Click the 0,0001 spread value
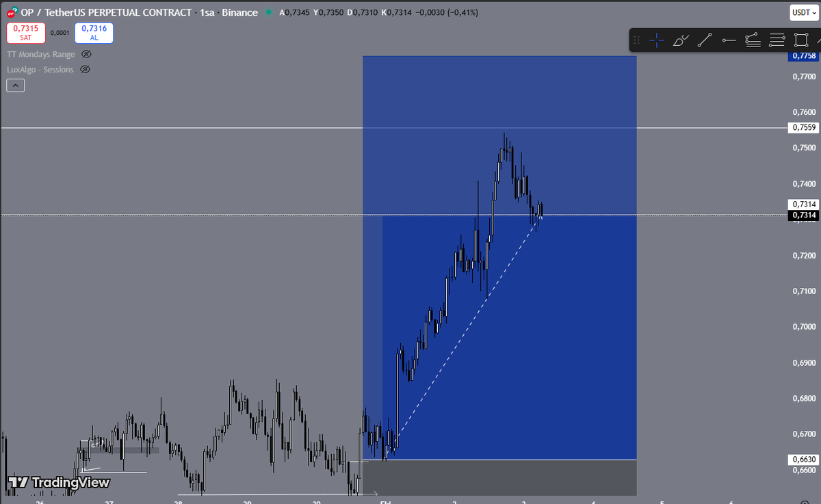 60,33
